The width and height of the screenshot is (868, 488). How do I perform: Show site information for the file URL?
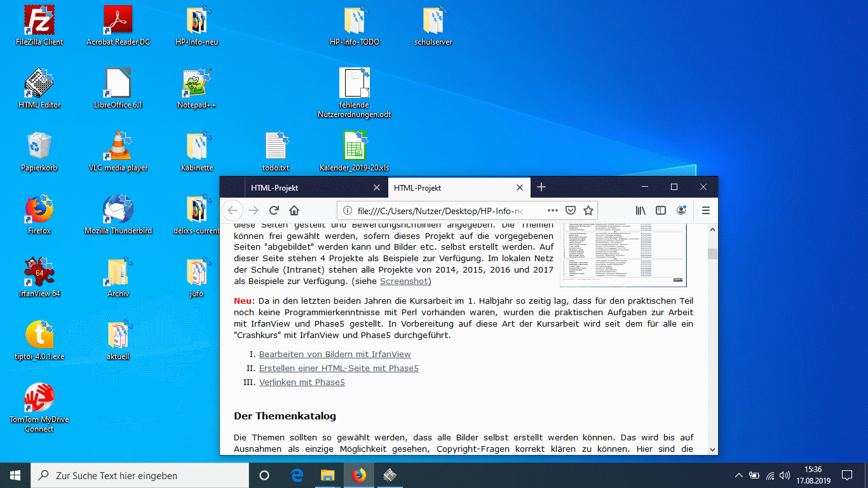click(348, 210)
